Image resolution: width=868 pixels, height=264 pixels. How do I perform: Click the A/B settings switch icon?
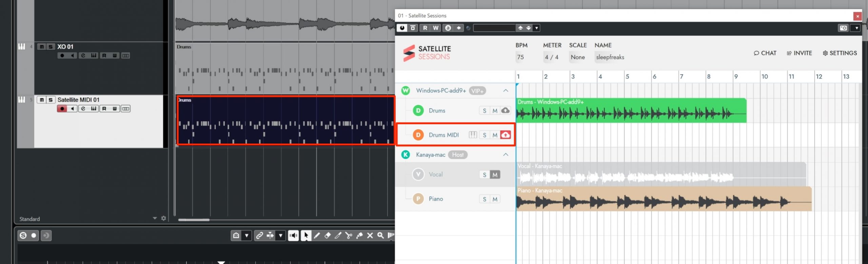(448, 28)
